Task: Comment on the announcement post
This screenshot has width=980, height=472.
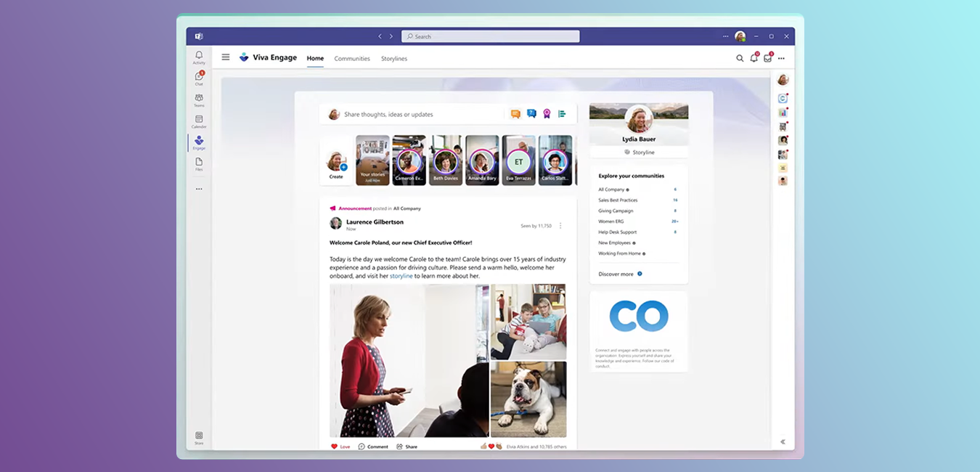Action: coord(373,447)
